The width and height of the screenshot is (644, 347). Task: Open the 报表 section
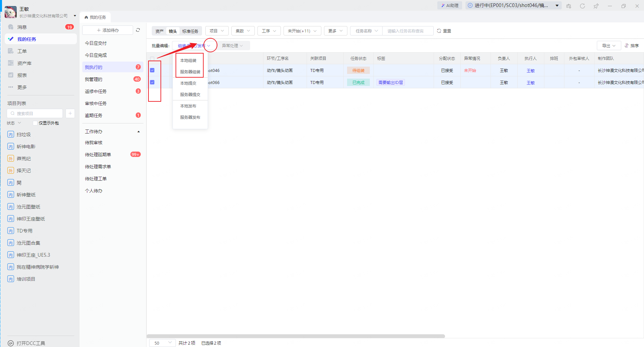(22, 75)
